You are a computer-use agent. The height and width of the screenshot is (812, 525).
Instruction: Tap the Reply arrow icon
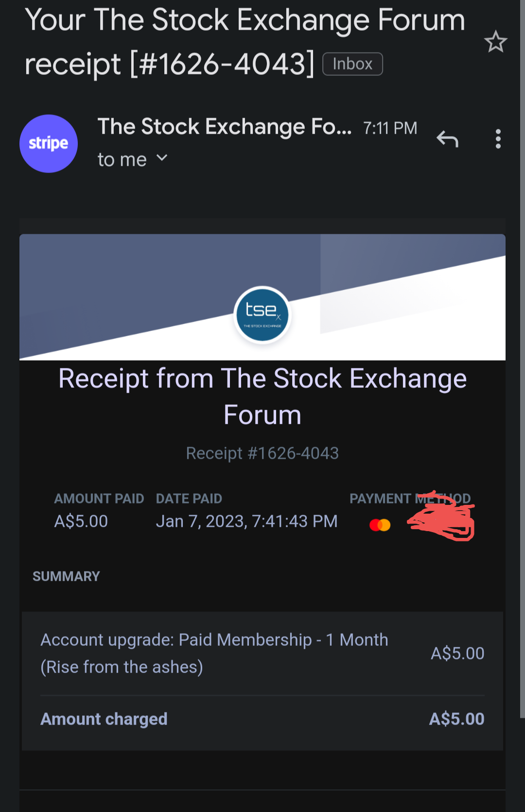pos(447,139)
